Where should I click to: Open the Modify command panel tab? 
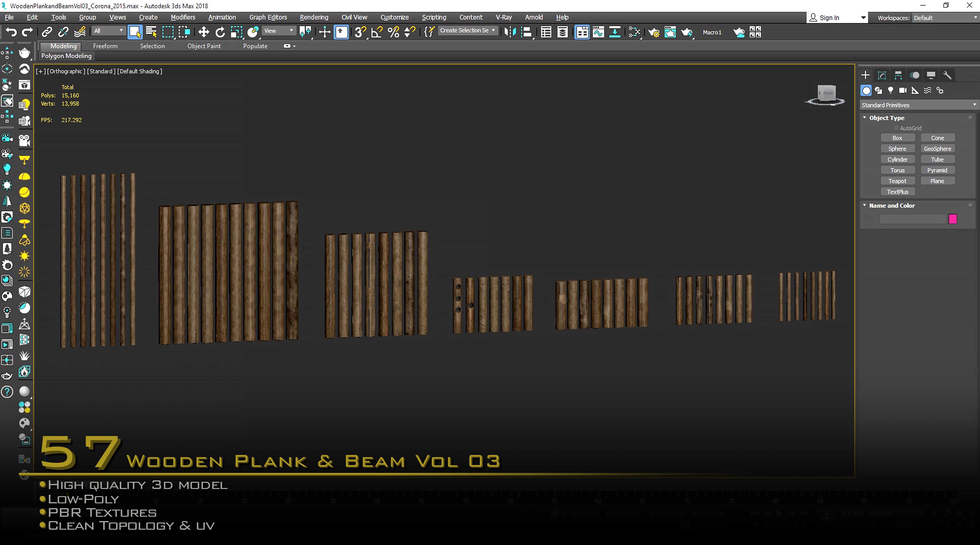(x=881, y=75)
